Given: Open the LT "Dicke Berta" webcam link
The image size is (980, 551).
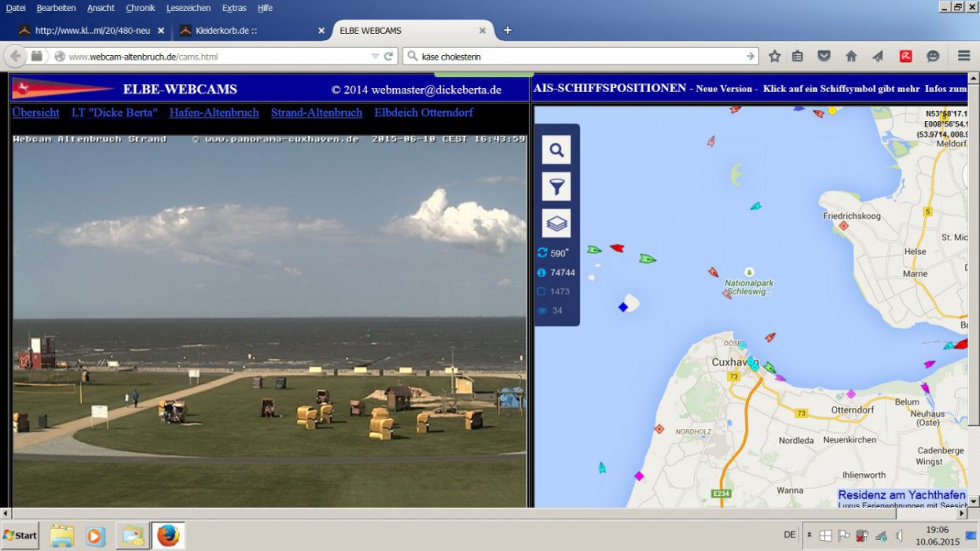Looking at the screenshot, I should point(114,113).
